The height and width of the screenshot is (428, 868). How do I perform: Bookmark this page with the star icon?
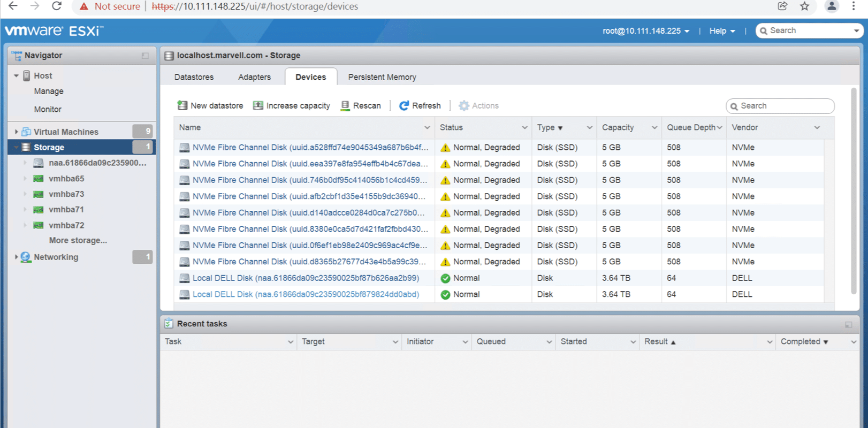804,6
